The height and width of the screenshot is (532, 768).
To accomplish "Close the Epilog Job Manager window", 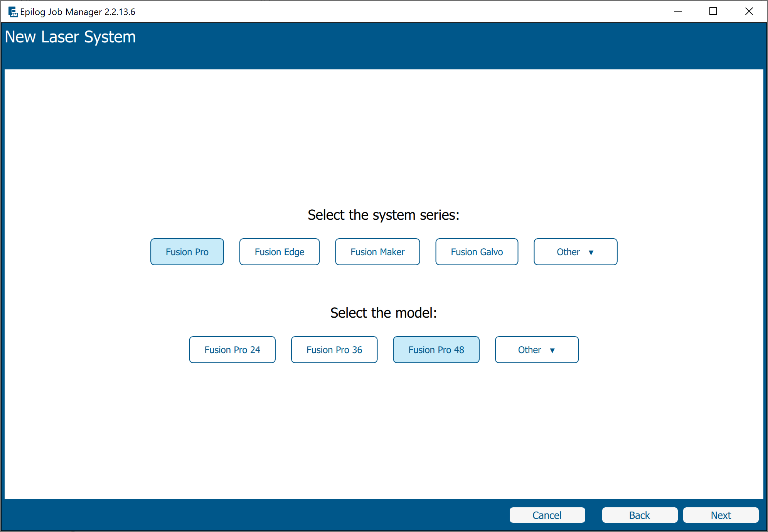I will (x=749, y=12).
